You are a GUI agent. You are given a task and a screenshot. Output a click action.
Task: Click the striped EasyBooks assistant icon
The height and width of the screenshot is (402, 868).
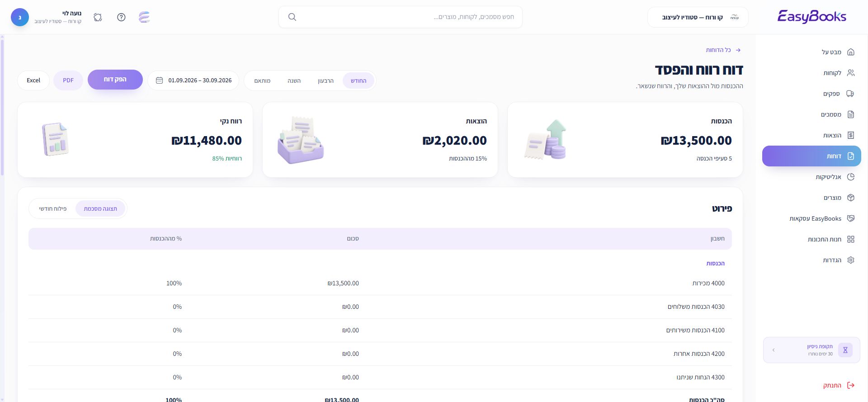pos(144,17)
